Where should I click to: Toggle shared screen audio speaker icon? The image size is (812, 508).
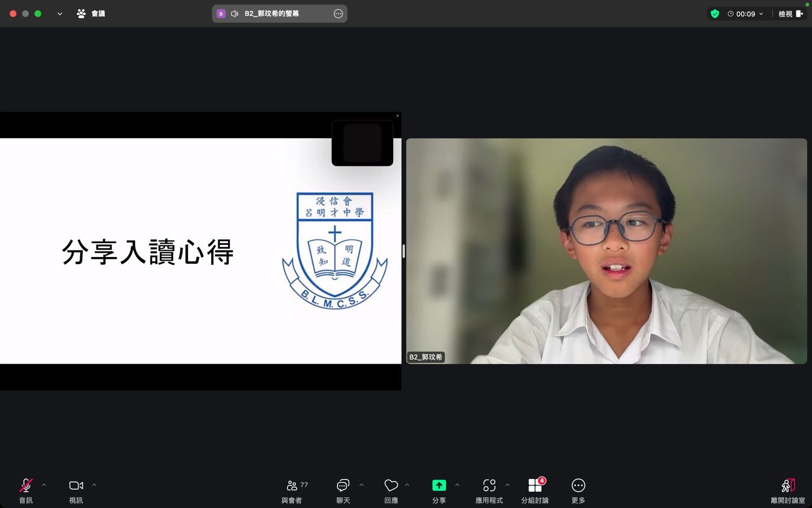click(x=234, y=14)
